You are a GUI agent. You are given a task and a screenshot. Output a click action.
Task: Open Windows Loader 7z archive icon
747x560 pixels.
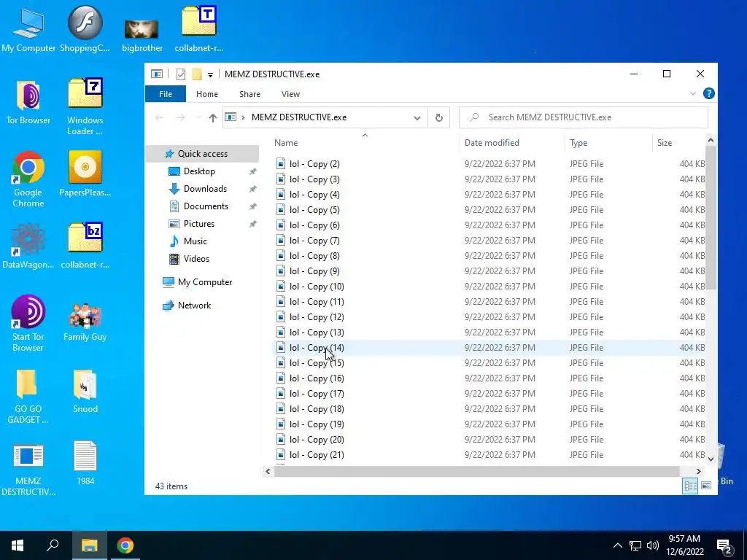[x=85, y=106]
